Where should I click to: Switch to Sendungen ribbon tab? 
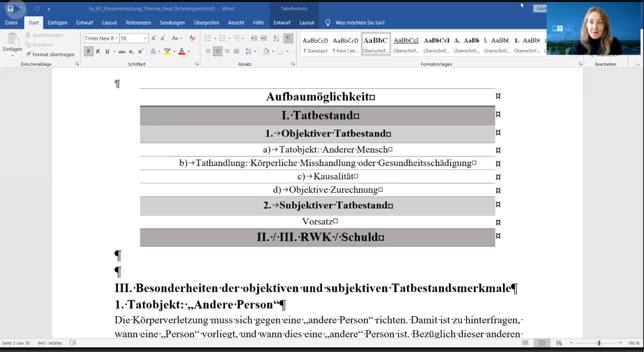click(x=172, y=23)
